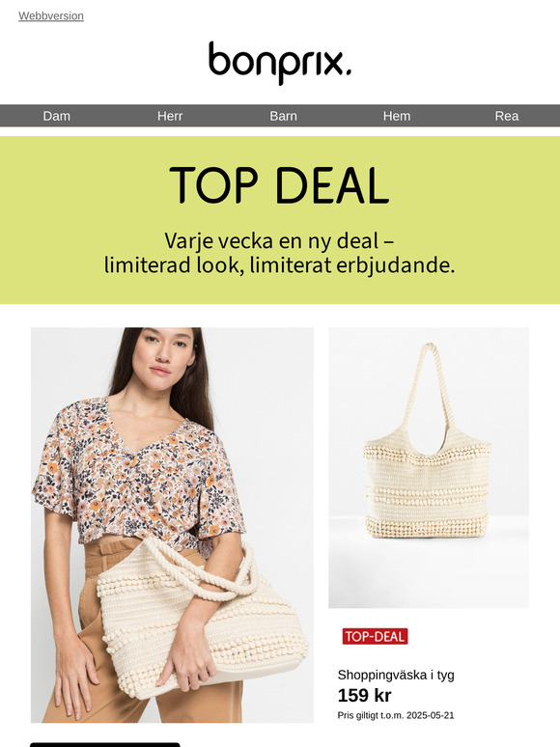
Task: Go to the Hem category
Action: tap(397, 116)
